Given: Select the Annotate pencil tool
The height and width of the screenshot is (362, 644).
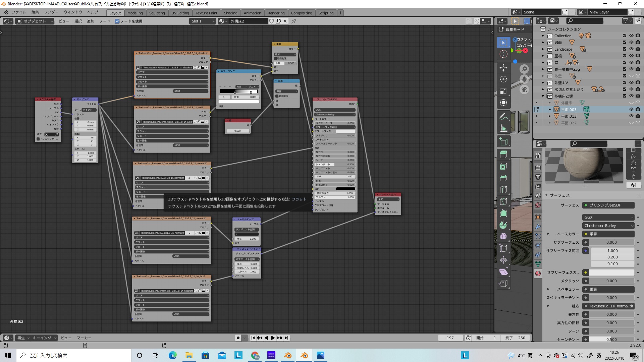Looking at the screenshot, I should pyautogui.click(x=503, y=116).
